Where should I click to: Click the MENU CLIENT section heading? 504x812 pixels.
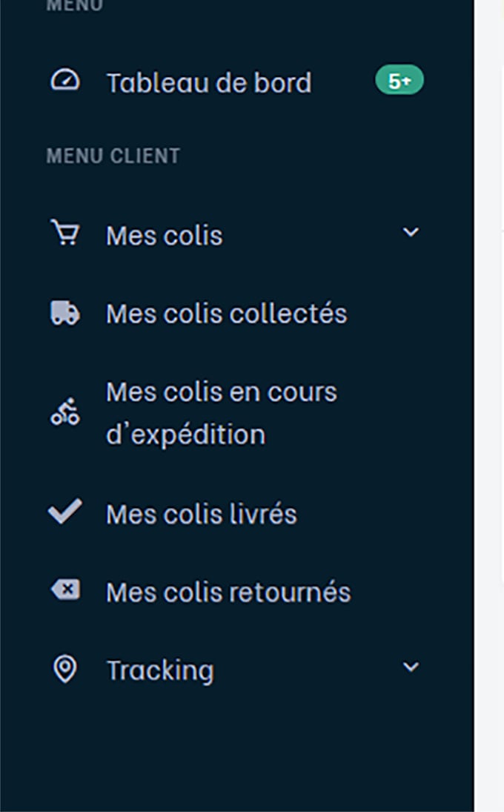(x=113, y=156)
